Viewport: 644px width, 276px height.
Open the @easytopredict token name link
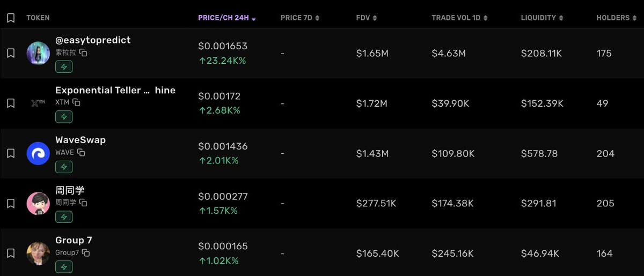pos(93,40)
